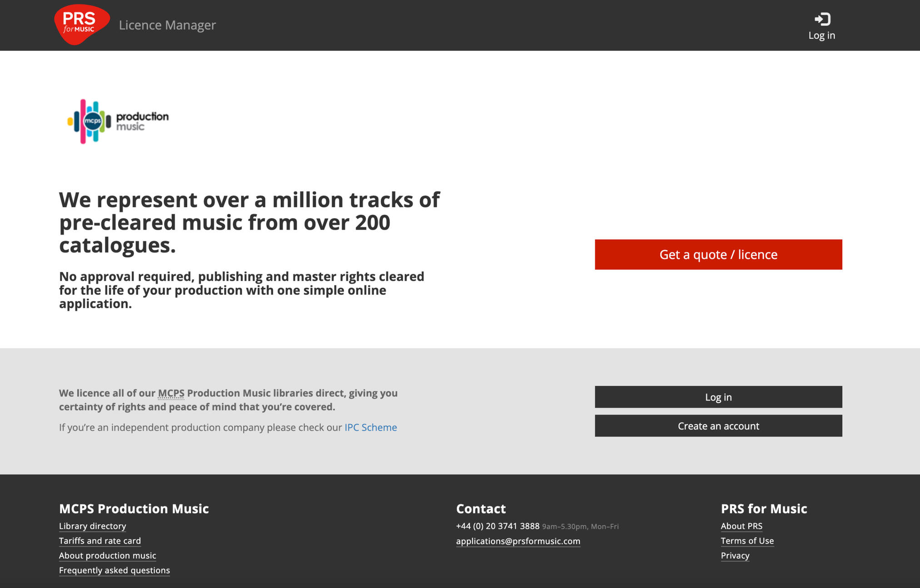Click the phone number +44 (0) 20 3741 3888
The image size is (920, 588).
click(497, 526)
